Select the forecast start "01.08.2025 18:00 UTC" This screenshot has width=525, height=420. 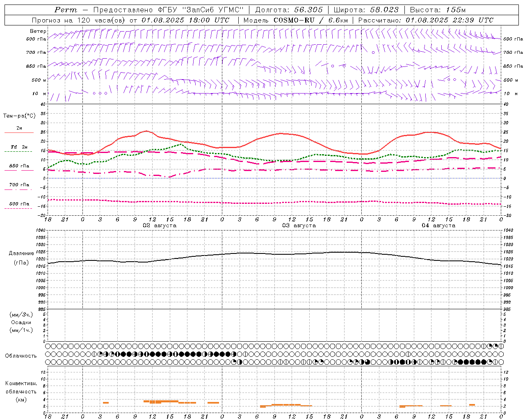tap(186, 20)
